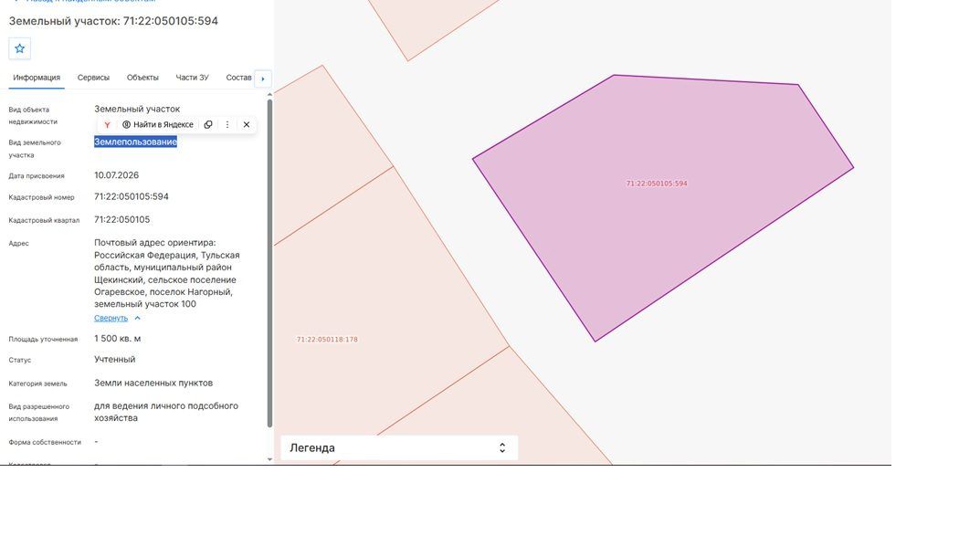Click the info panel scrollbar thumb
This screenshot has width=980, height=557.
click(270, 263)
